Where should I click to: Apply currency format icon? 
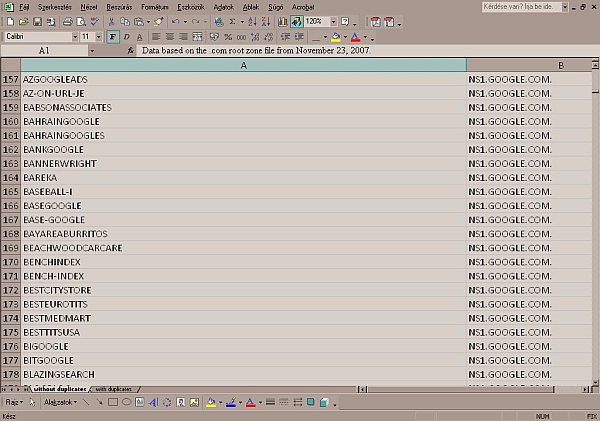click(x=214, y=37)
